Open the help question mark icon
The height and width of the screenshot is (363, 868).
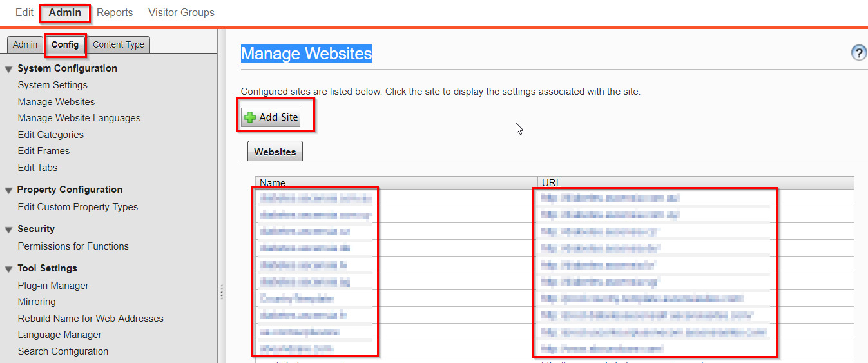coord(859,53)
